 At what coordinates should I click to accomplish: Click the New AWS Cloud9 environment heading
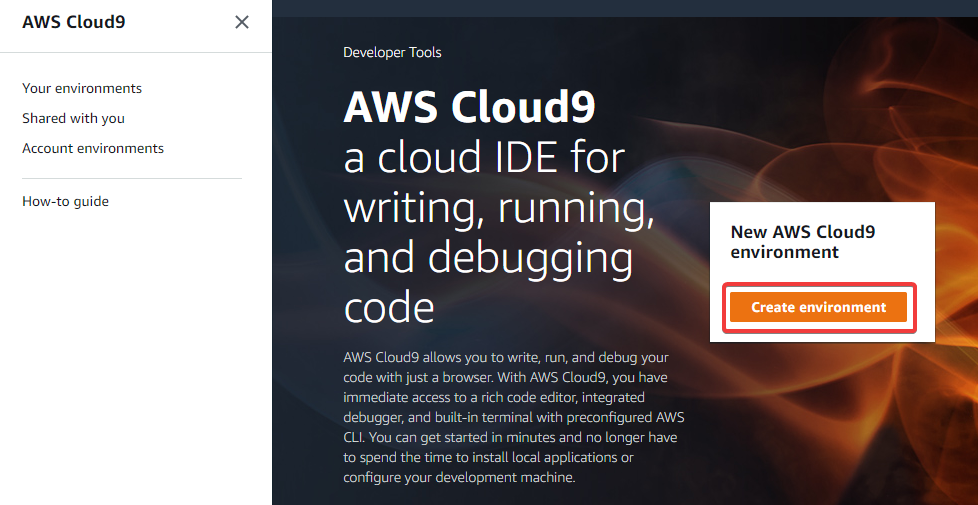click(x=803, y=242)
